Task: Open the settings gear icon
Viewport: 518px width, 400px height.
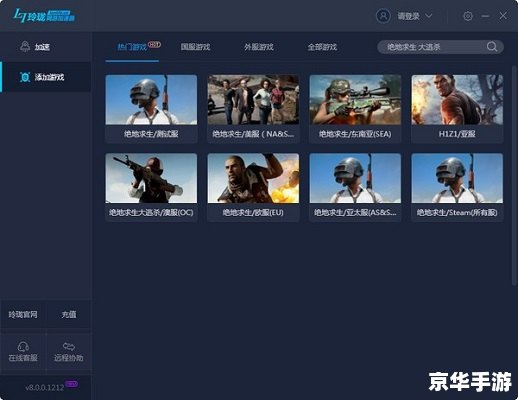Action: point(468,16)
